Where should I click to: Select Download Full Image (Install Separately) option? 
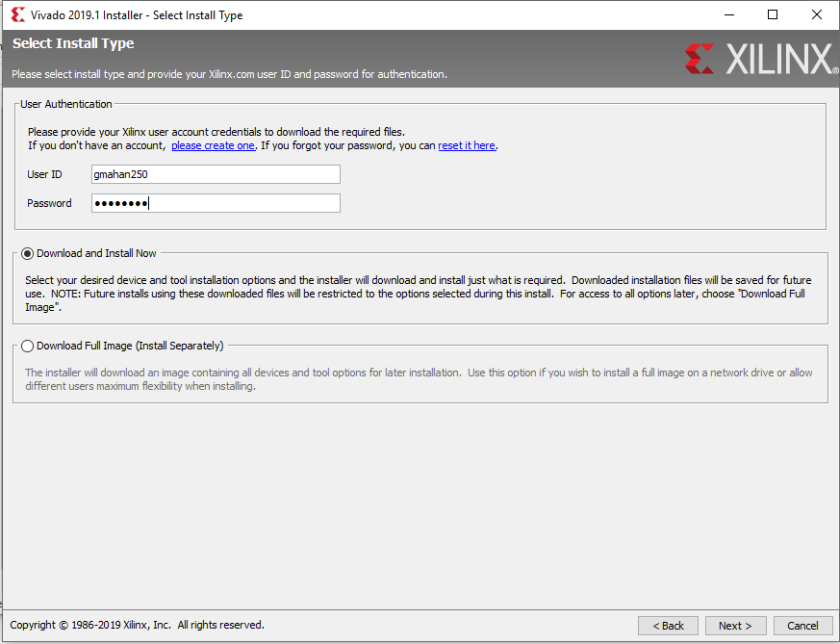click(27, 347)
